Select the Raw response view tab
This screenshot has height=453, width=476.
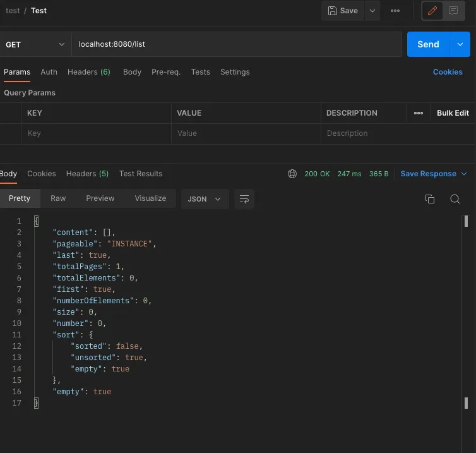[x=58, y=198]
